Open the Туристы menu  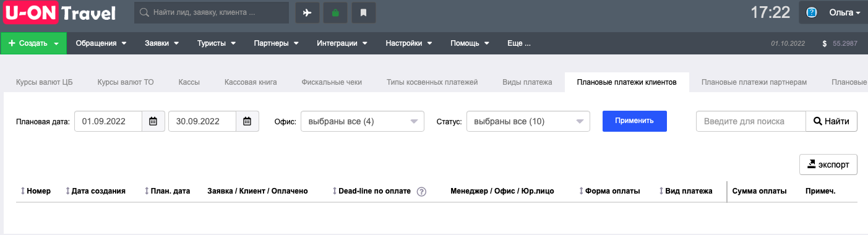(216, 43)
